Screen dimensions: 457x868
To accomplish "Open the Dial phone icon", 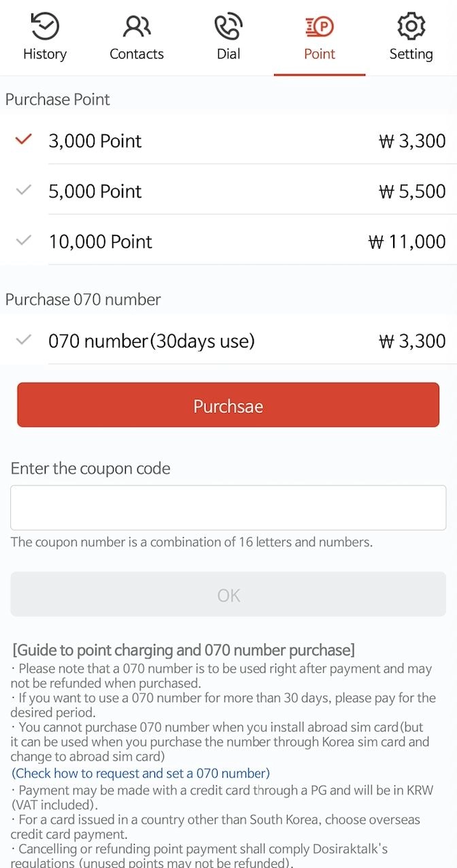I will click(x=228, y=27).
